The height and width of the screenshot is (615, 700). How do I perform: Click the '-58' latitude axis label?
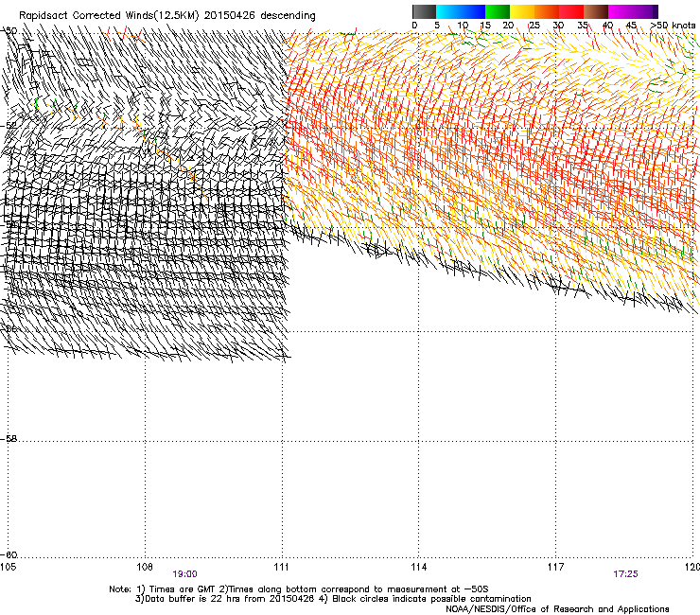pos(9,439)
